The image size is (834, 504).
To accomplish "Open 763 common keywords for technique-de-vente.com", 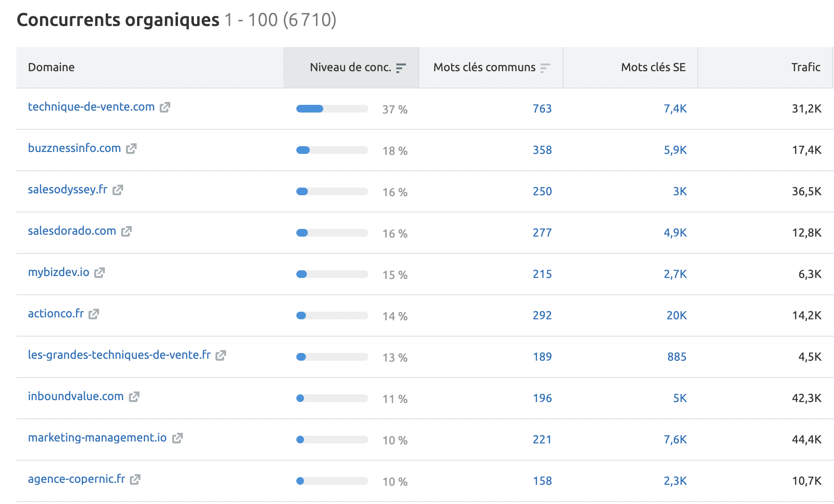I will [542, 109].
